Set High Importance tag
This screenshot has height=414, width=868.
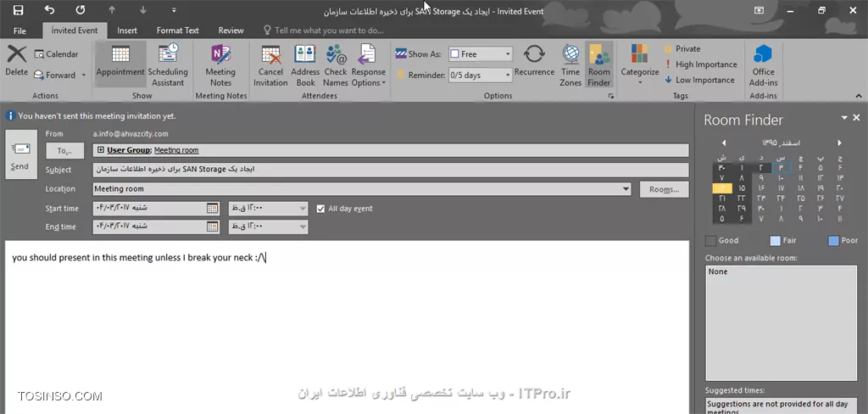point(701,64)
